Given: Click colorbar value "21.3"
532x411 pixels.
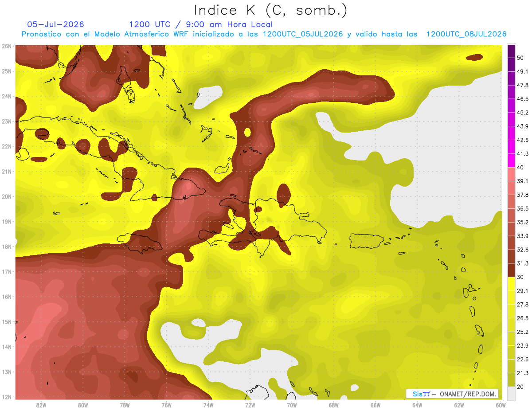Looking at the screenshot, I should (x=523, y=373).
